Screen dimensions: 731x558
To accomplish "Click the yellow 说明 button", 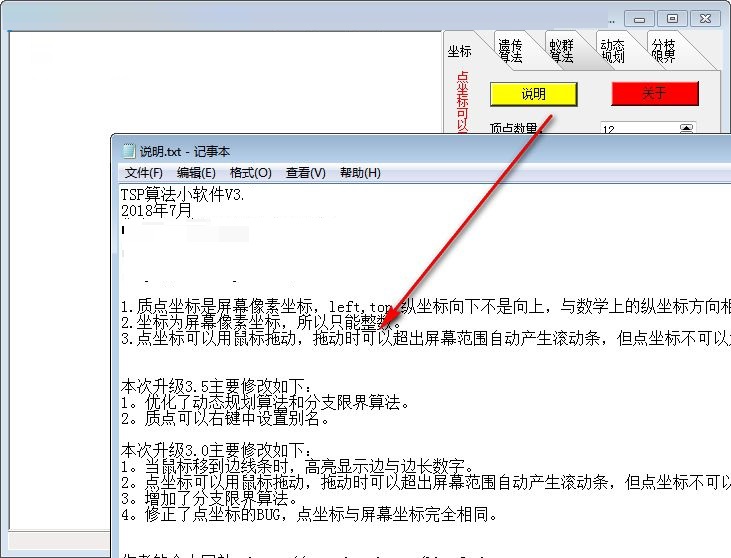I will pos(534,94).
